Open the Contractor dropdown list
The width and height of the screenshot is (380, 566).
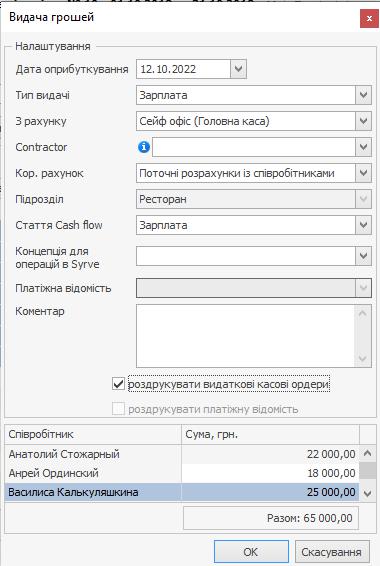[x=363, y=147]
